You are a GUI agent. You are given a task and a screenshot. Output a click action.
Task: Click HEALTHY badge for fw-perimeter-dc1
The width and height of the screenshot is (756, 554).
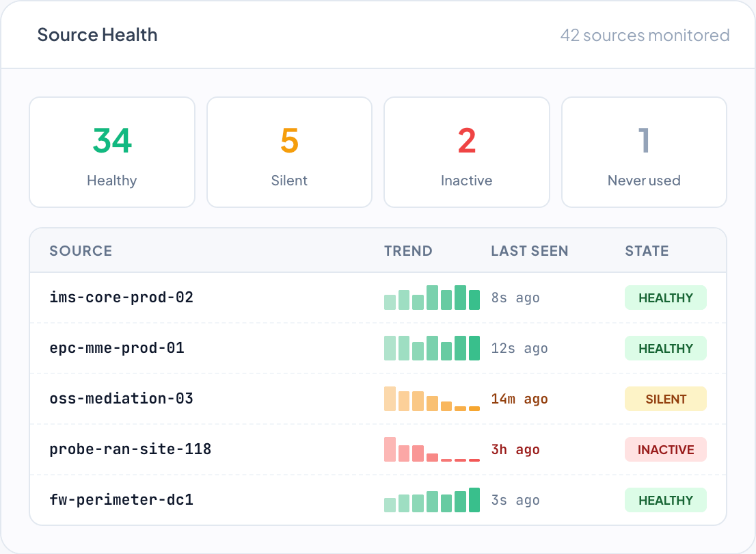(666, 501)
